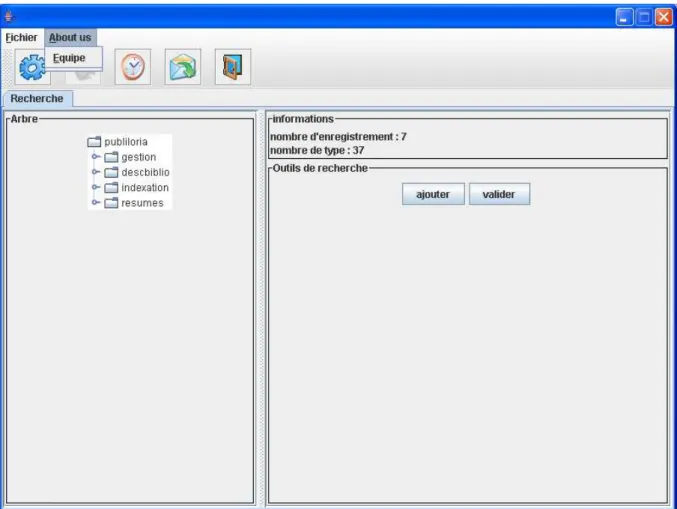Click the Java application icon in title bar
The width and height of the screenshot is (677, 509).
(9, 17)
